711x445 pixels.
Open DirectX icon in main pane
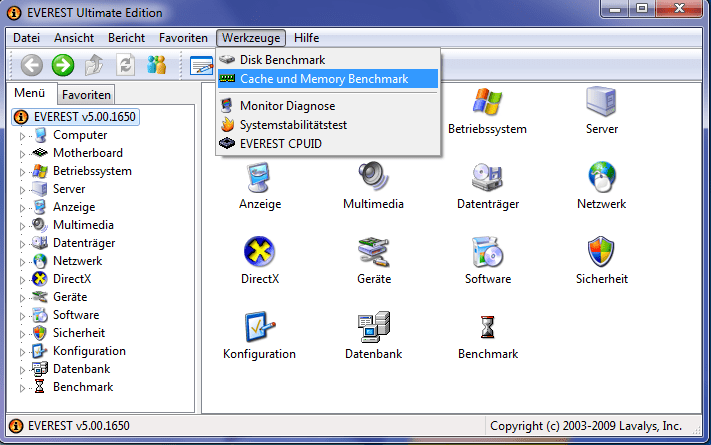[259, 251]
